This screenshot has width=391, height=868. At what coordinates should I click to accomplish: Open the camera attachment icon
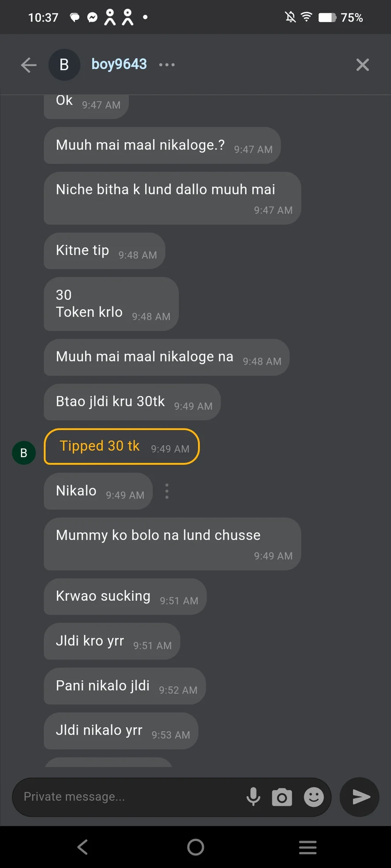(282, 797)
